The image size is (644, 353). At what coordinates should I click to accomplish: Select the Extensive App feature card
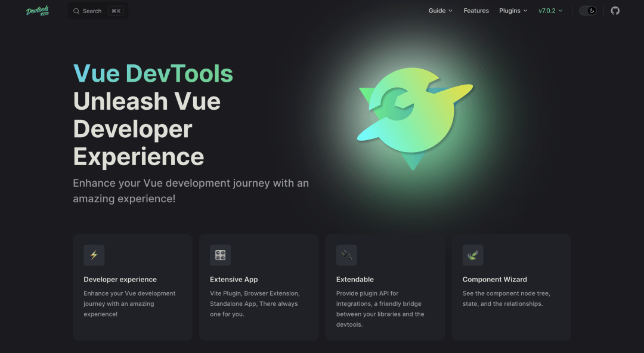pyautogui.click(x=258, y=287)
